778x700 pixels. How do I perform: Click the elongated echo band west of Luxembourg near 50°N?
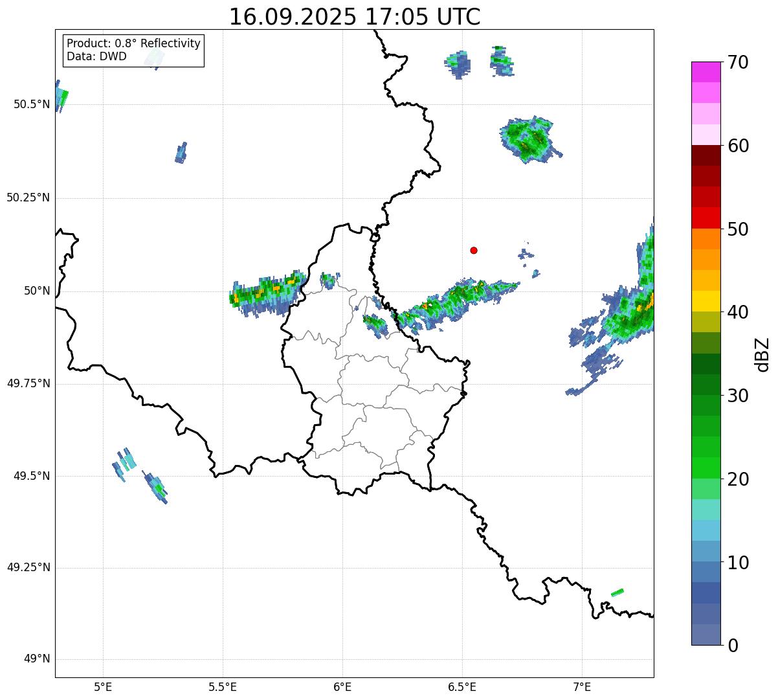(267, 293)
